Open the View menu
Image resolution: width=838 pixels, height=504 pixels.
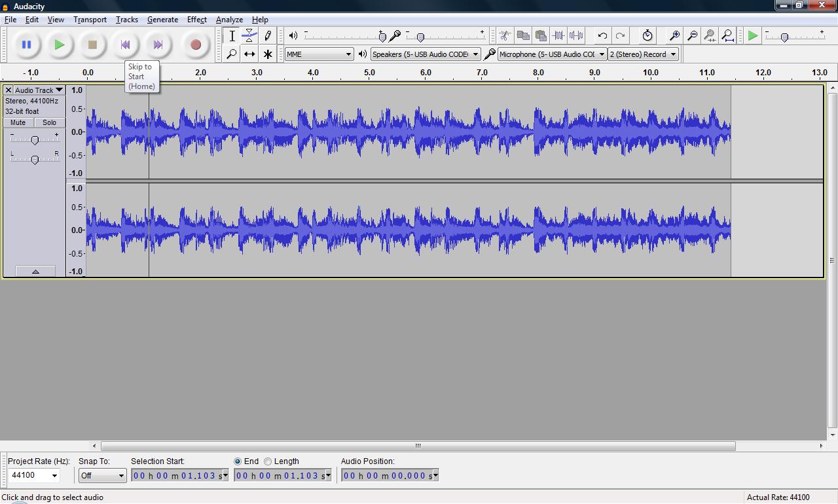(x=56, y=20)
